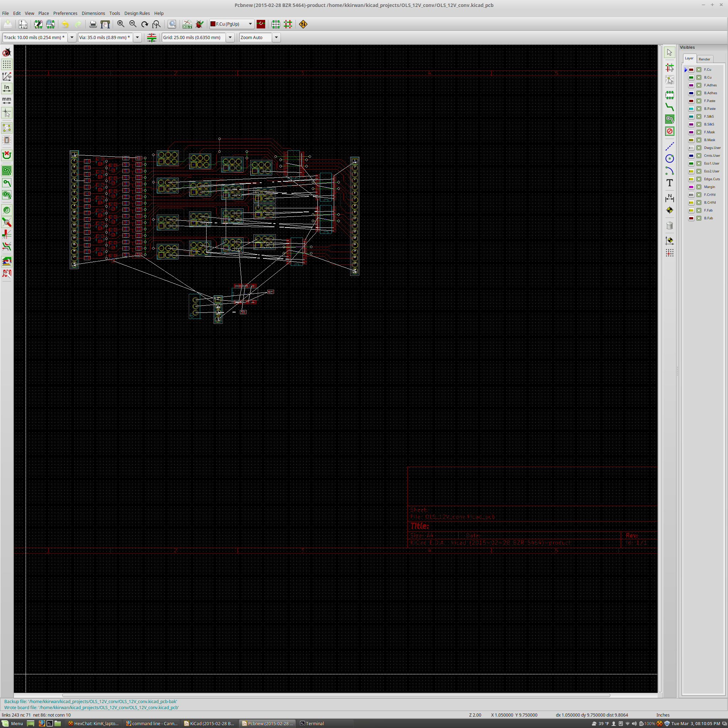Image resolution: width=728 pixels, height=728 pixels.
Task: Zoom out using the magnifier minus icon
Action: coord(133,25)
